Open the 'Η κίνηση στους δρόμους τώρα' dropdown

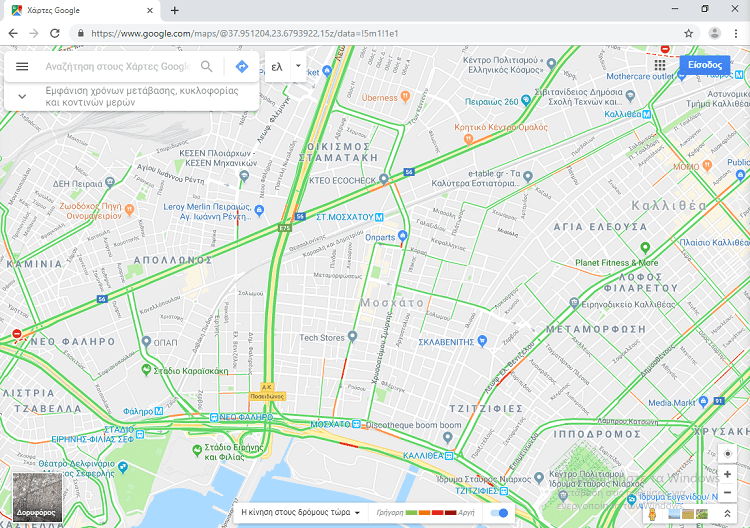coord(300,512)
